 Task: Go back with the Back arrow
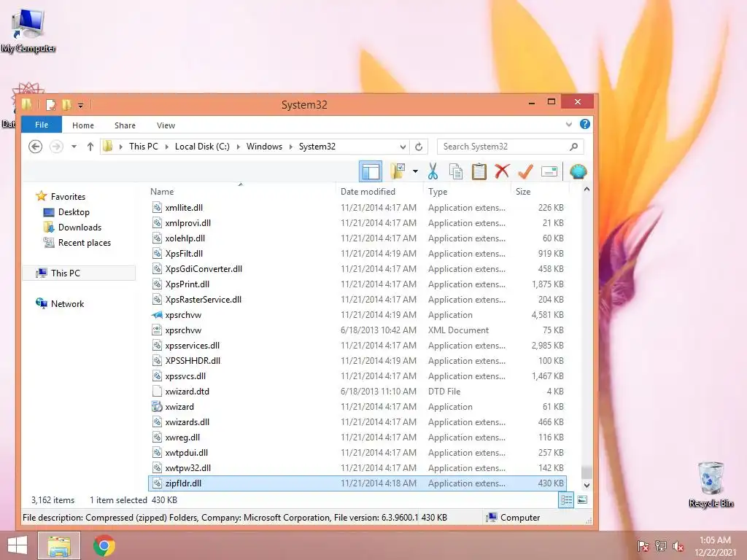(x=35, y=146)
